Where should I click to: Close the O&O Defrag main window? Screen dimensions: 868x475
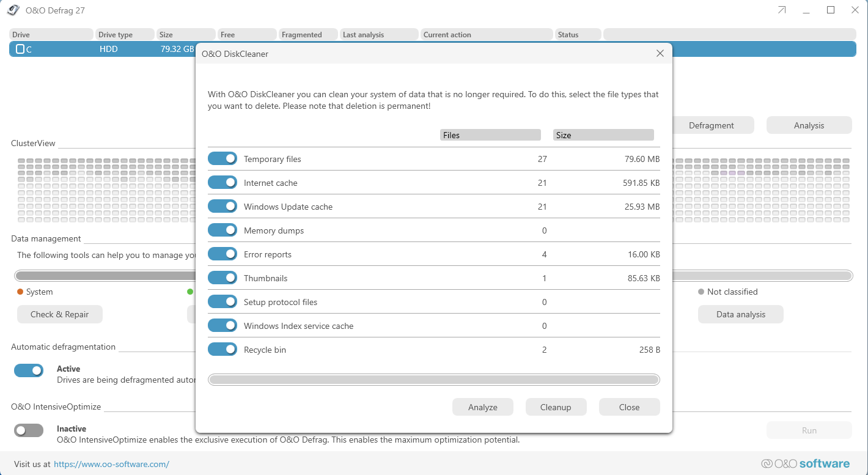(x=855, y=10)
